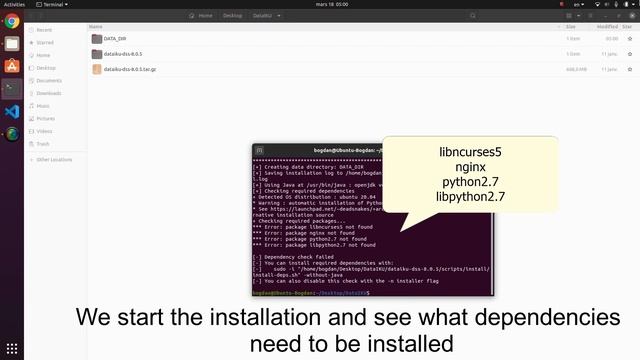Click the microphone icon in the top bar

(616, 4)
